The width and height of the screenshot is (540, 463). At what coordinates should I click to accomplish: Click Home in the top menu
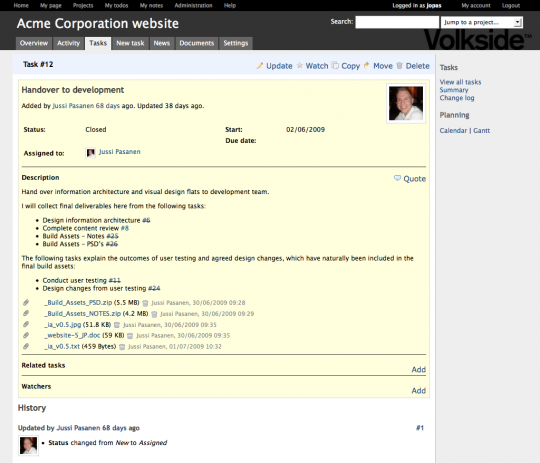(21, 6)
